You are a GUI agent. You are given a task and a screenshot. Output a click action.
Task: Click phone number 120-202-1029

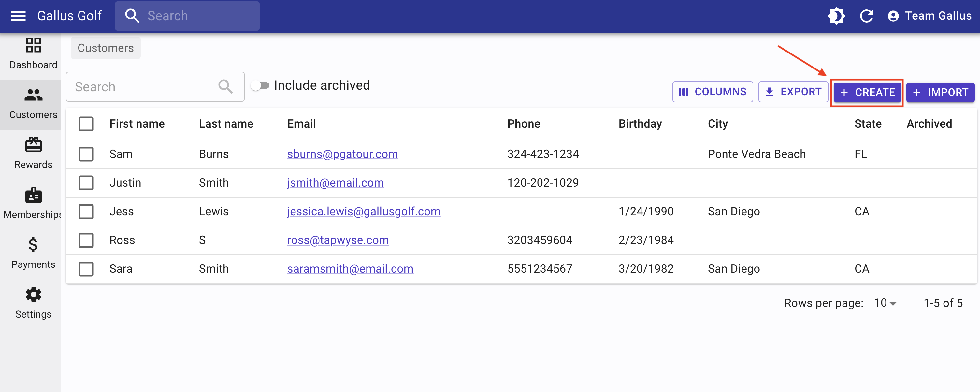543,183
